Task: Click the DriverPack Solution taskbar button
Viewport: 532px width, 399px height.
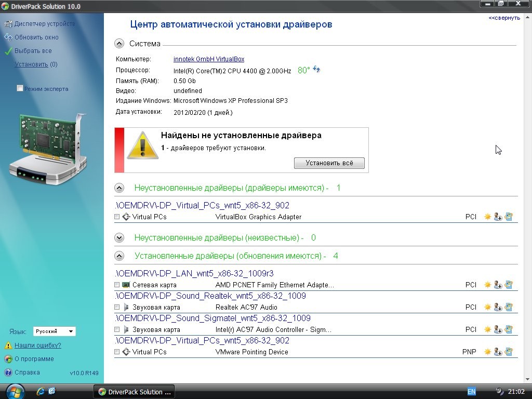Action: click(134, 392)
